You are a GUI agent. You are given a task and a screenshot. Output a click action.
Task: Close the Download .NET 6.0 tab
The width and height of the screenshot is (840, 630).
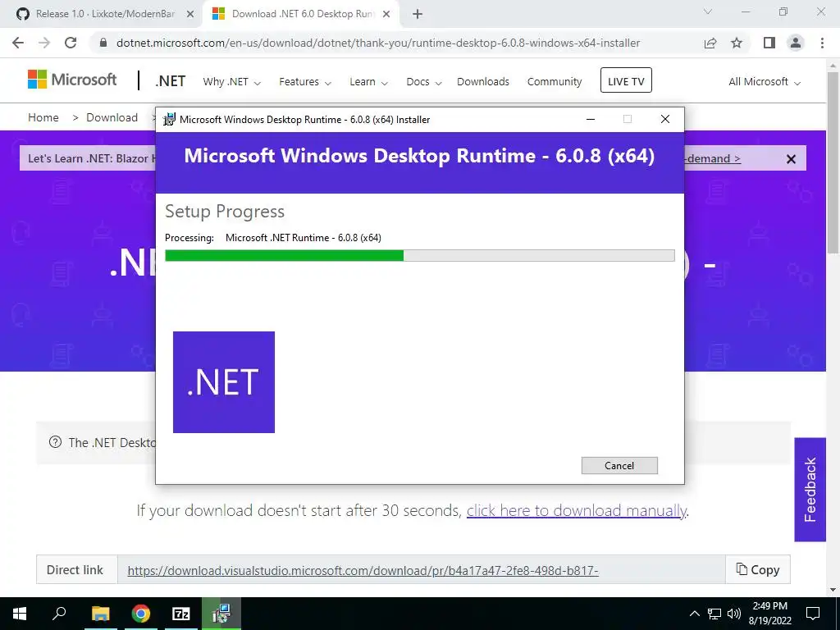(x=386, y=15)
